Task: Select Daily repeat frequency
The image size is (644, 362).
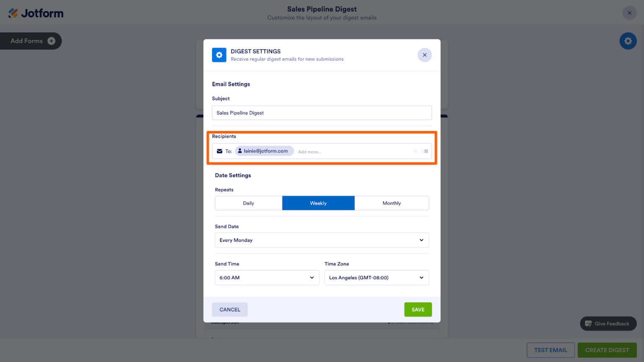Action: pyautogui.click(x=248, y=203)
